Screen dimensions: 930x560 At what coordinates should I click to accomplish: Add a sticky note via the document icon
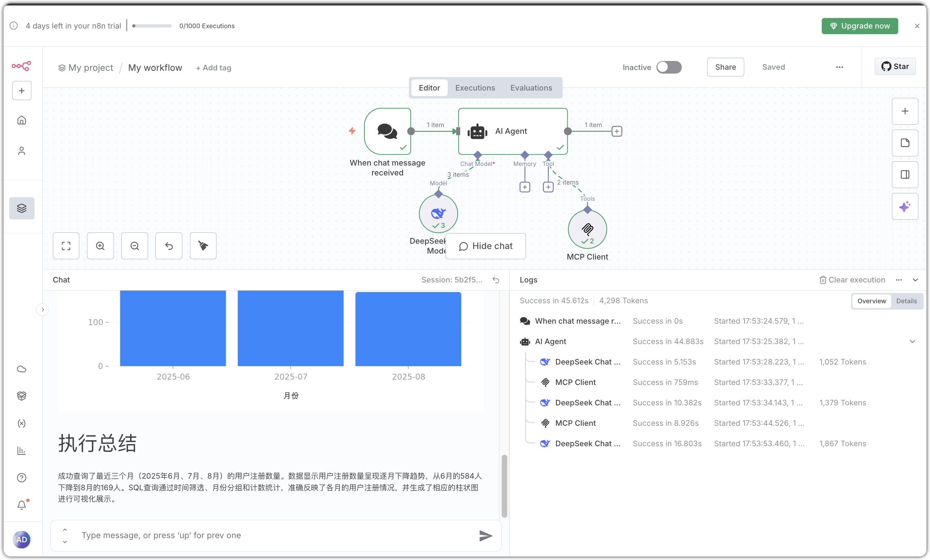click(905, 143)
